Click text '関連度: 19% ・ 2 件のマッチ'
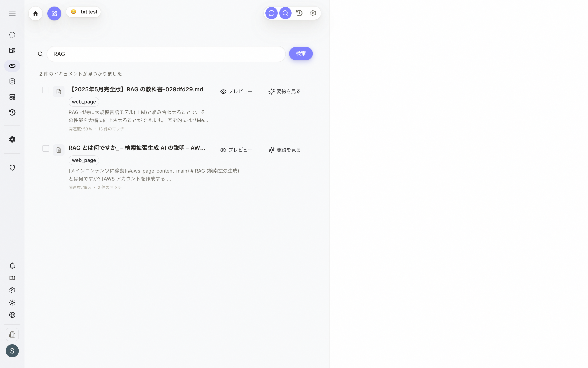This screenshot has width=588, height=368. pyautogui.click(x=95, y=187)
